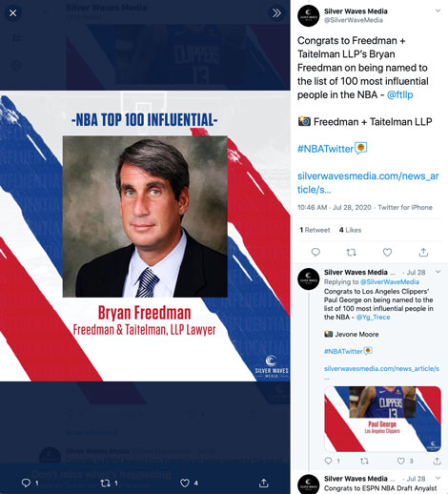Collapse the sidebar with the double chevron icon
This screenshot has height=494, width=448.
pos(276,13)
